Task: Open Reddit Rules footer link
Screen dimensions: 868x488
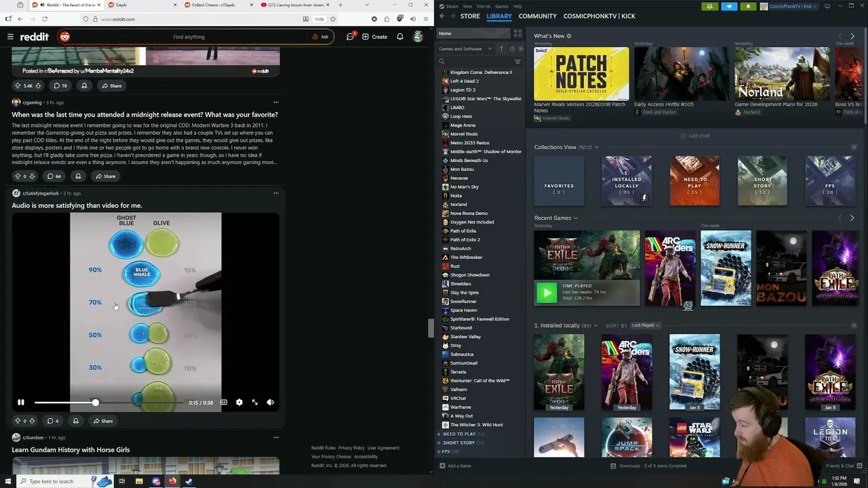Action: (x=323, y=448)
